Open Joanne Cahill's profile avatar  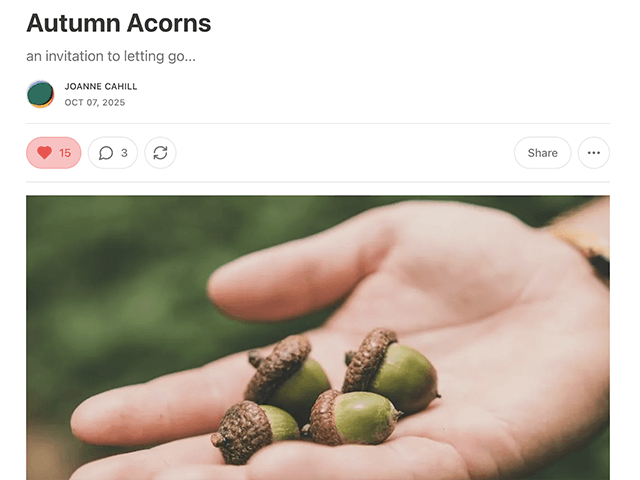tap(40, 94)
